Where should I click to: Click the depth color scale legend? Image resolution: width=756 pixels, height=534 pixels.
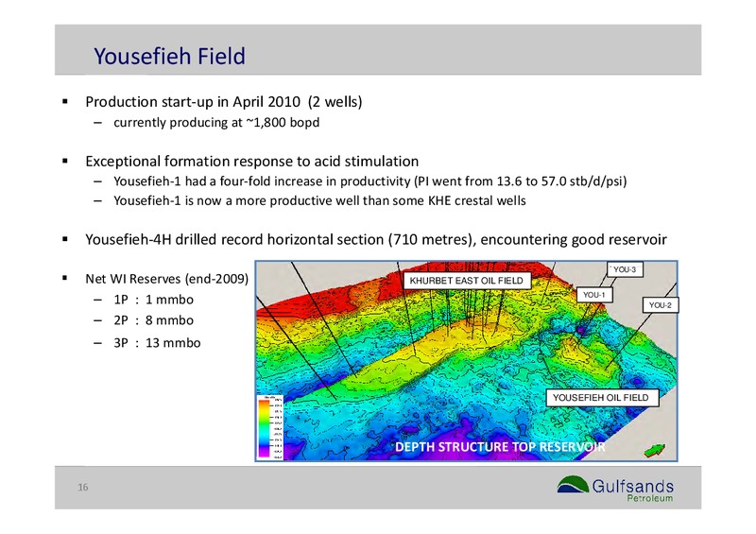(x=270, y=427)
